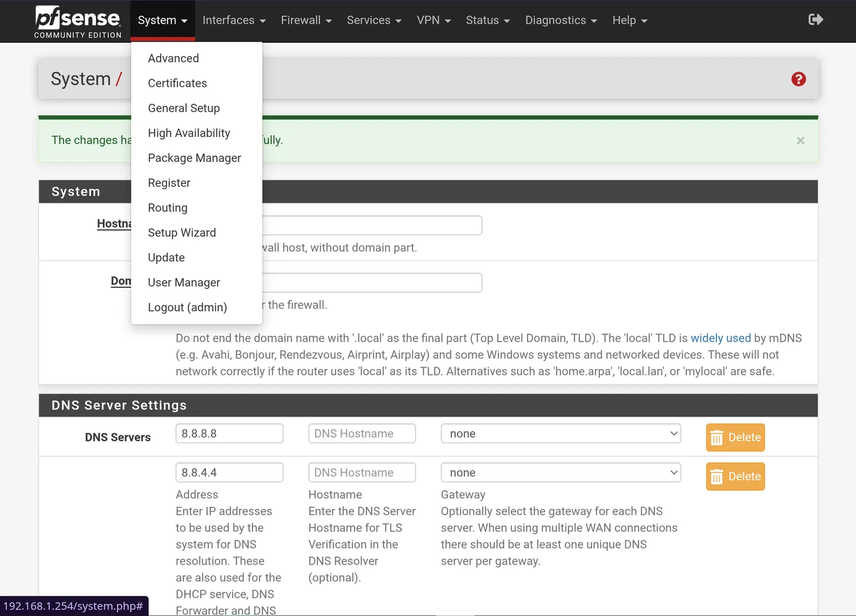
Task: Click the Hostname text input field
Action: click(x=372, y=226)
